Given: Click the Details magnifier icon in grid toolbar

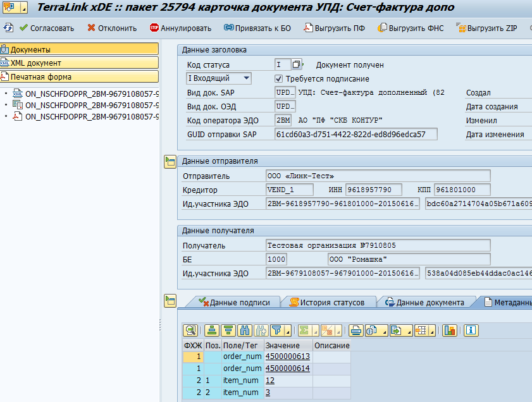Looking at the screenshot, I should click(x=190, y=330).
